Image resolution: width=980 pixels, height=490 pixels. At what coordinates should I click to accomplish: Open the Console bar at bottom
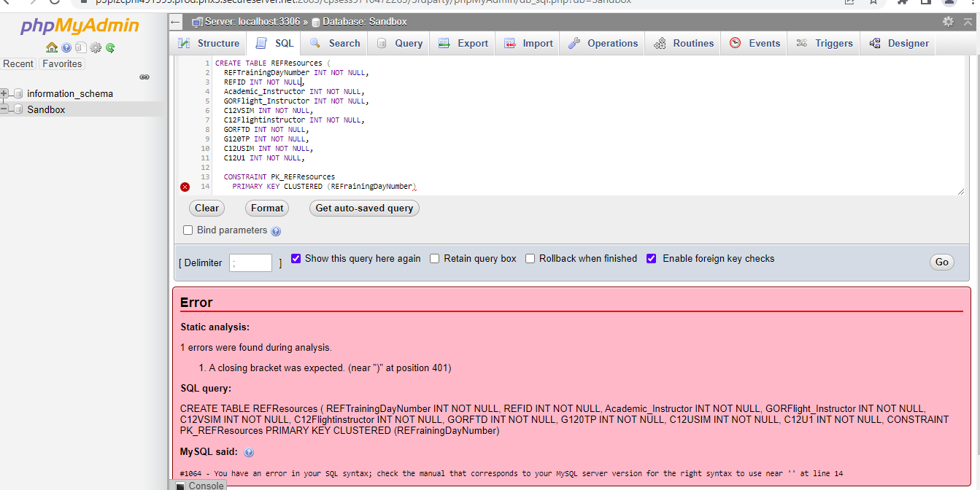click(200, 485)
